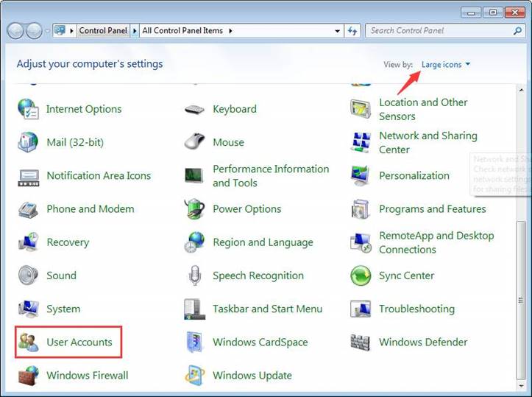Expand the arrow after All Control Panel Items
532x397 pixels.
tap(231, 31)
